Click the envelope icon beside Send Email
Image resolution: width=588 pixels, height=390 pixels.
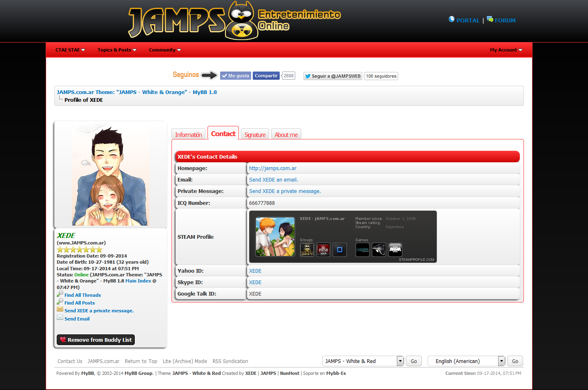coord(60,318)
